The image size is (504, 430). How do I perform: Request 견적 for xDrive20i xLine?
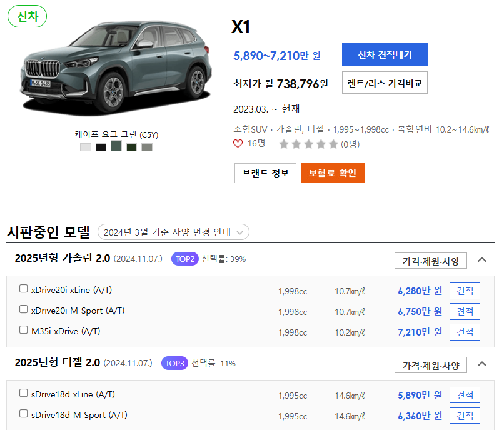click(465, 291)
